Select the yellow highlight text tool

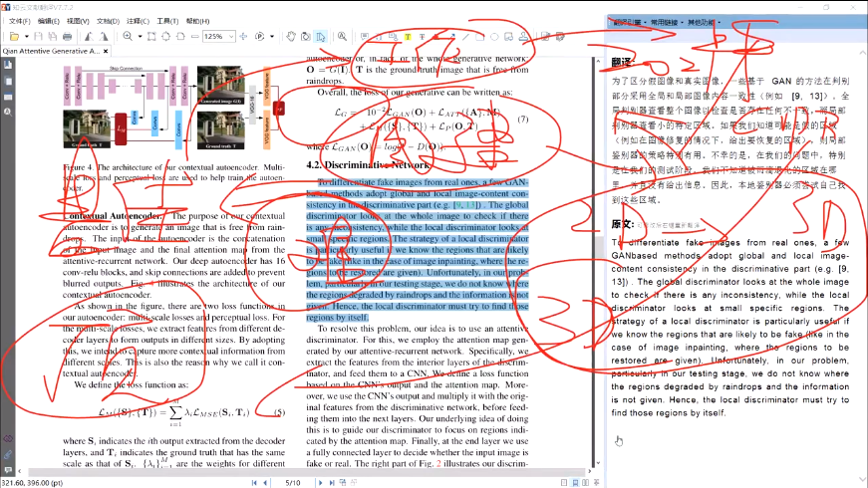408,37
